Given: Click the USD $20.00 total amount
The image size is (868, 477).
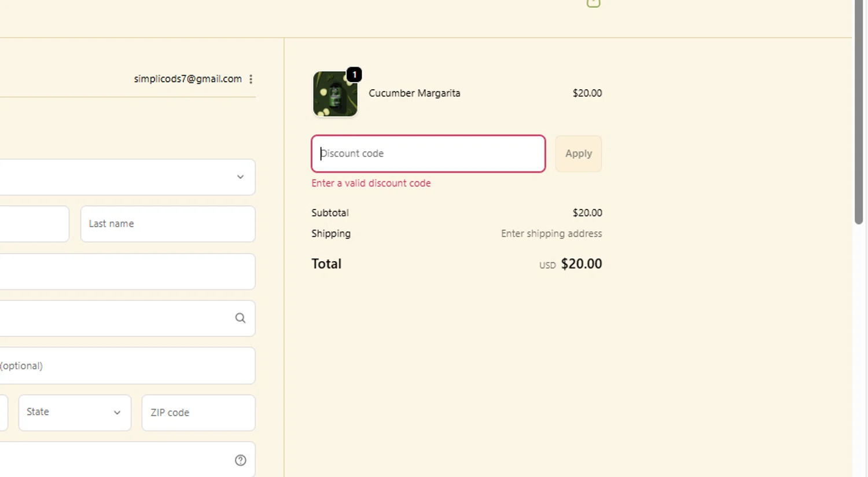Looking at the screenshot, I should point(571,264).
